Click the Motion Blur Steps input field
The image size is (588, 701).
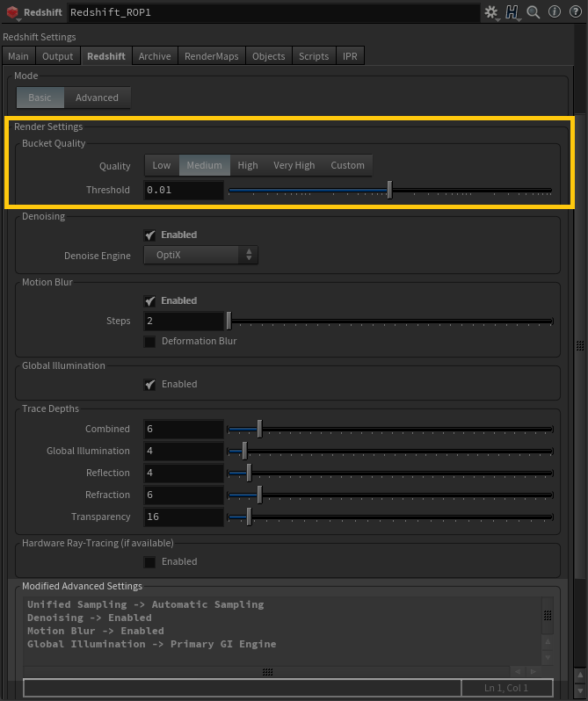(x=184, y=322)
